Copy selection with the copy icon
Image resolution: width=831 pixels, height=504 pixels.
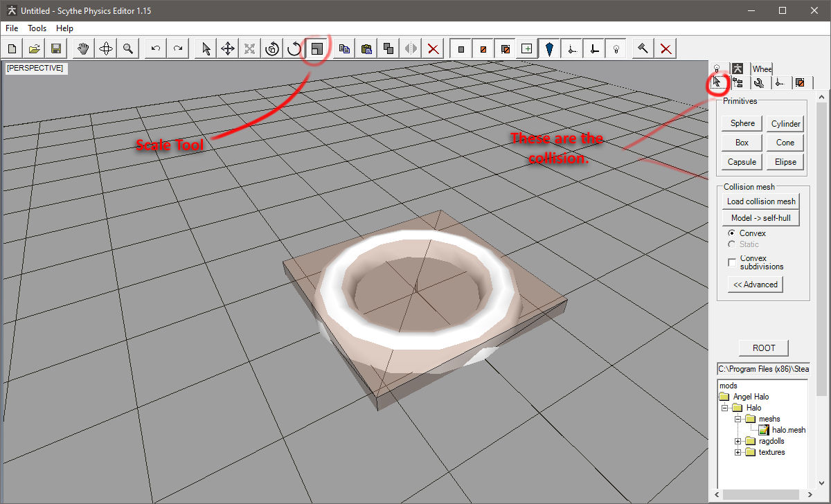344,48
